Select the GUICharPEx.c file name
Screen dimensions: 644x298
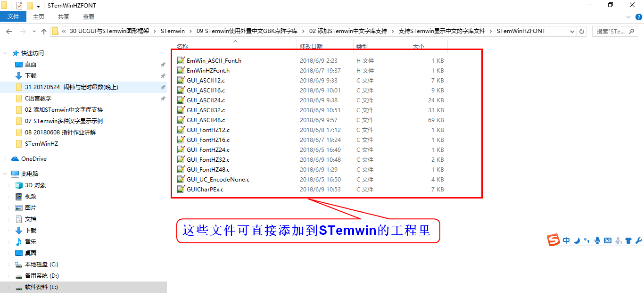pos(205,189)
